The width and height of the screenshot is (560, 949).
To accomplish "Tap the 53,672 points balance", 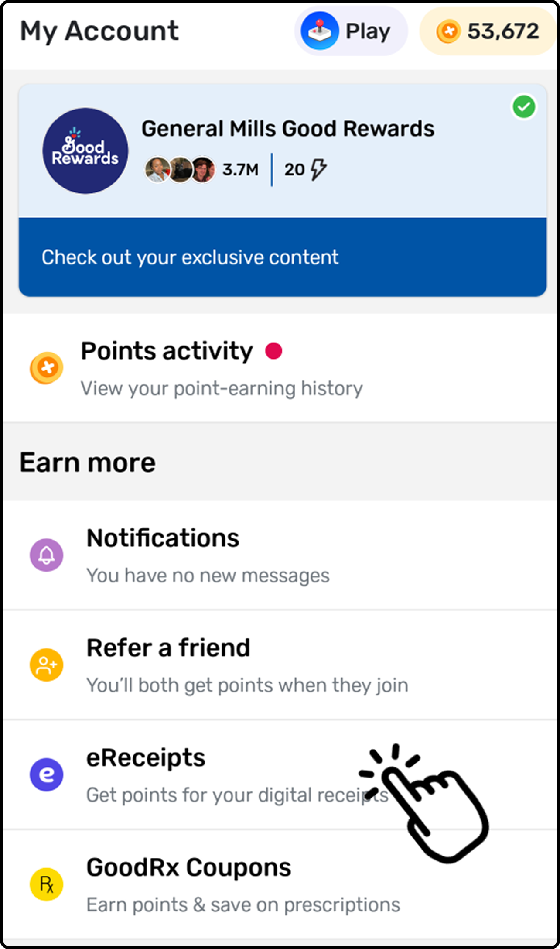I will [x=503, y=31].
